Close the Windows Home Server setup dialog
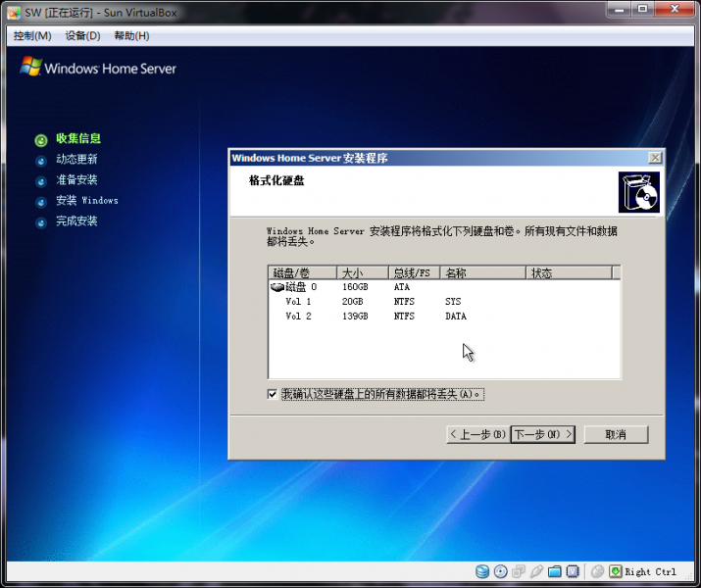 655,158
